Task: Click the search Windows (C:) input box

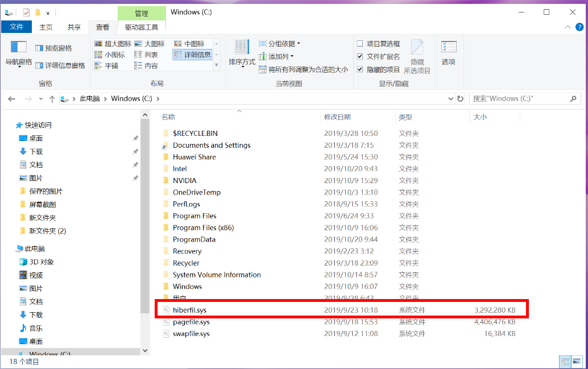Action: click(x=520, y=98)
